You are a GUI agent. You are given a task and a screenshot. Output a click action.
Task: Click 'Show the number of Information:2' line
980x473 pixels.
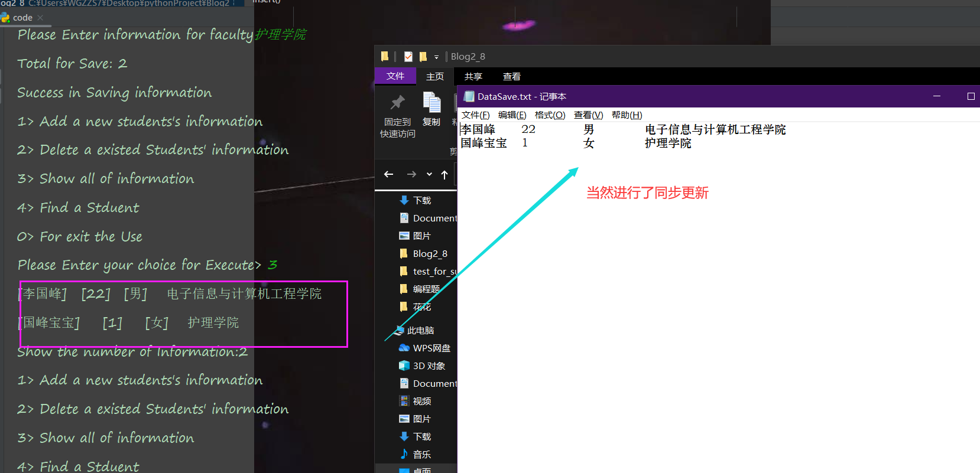click(x=132, y=352)
